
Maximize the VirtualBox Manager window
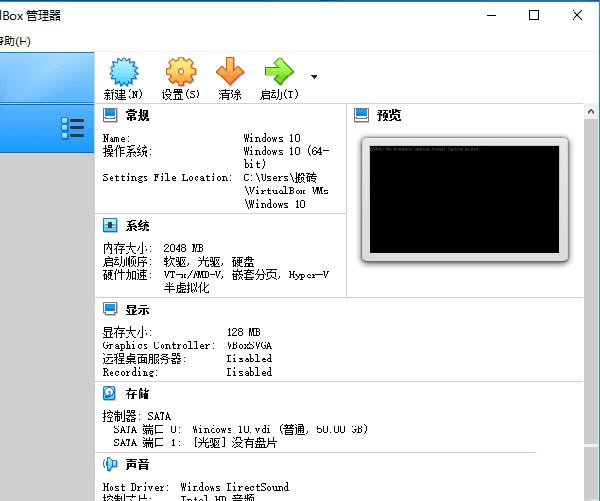click(534, 15)
